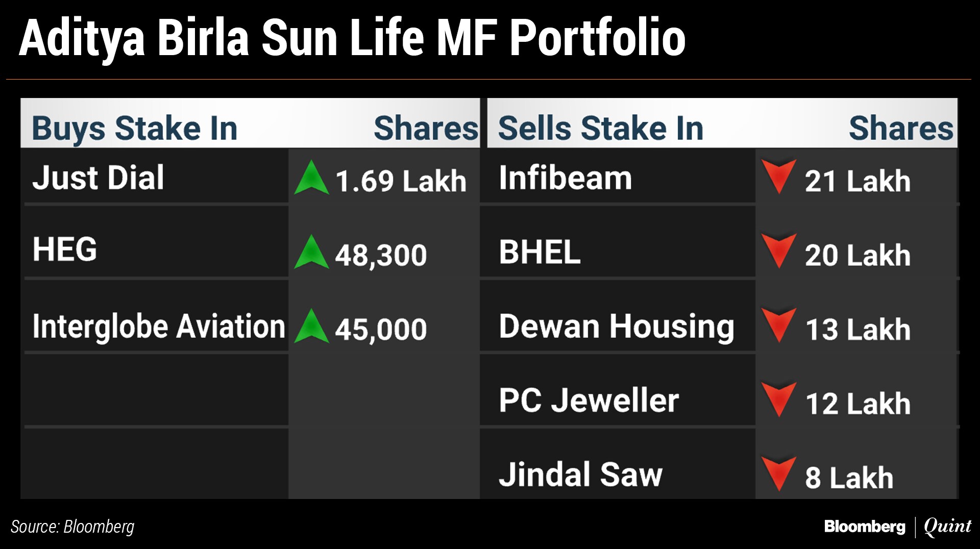Screen dimensions: 980x549
Task: Click the Sells Stake In column header
Action: [600, 128]
